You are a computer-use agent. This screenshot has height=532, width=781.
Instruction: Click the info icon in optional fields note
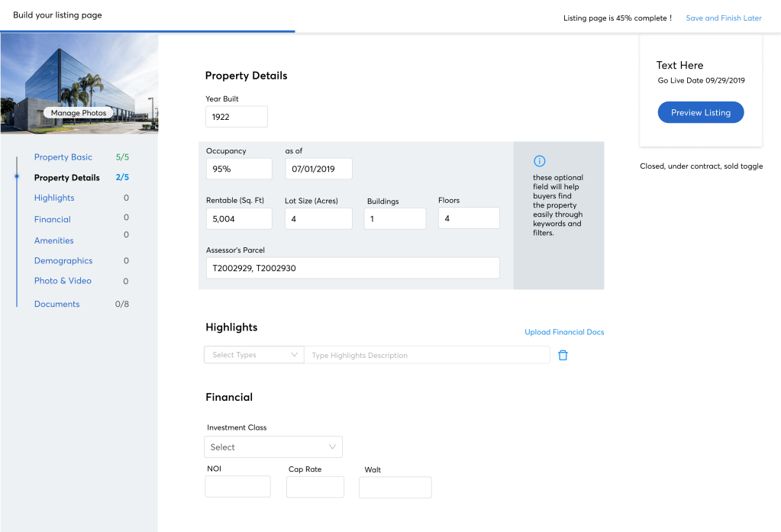(x=539, y=161)
